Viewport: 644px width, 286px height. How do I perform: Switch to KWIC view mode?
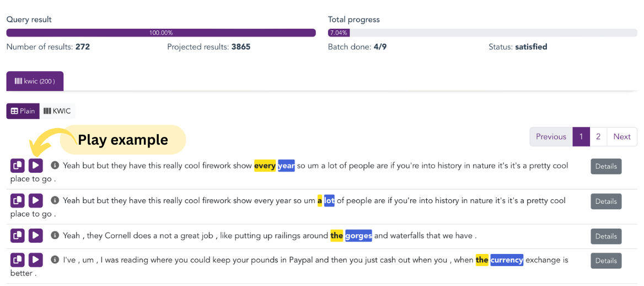point(57,111)
